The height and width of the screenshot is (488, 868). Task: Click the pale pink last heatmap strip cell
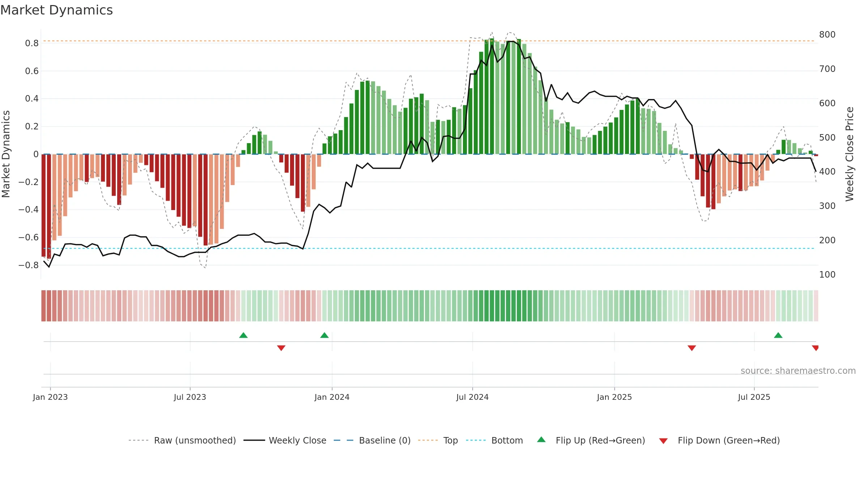(816, 306)
